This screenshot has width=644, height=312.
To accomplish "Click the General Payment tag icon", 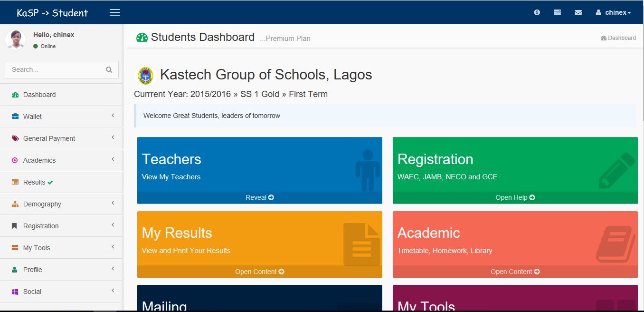I will point(14,138).
